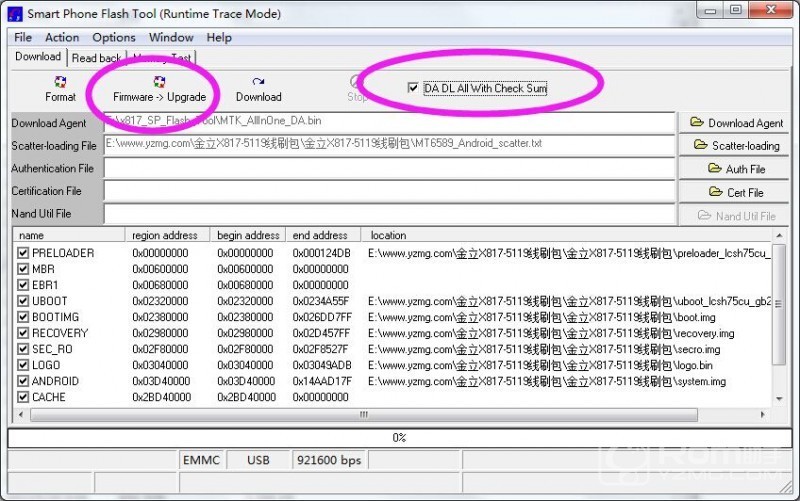Click the begin address column header

(248, 235)
